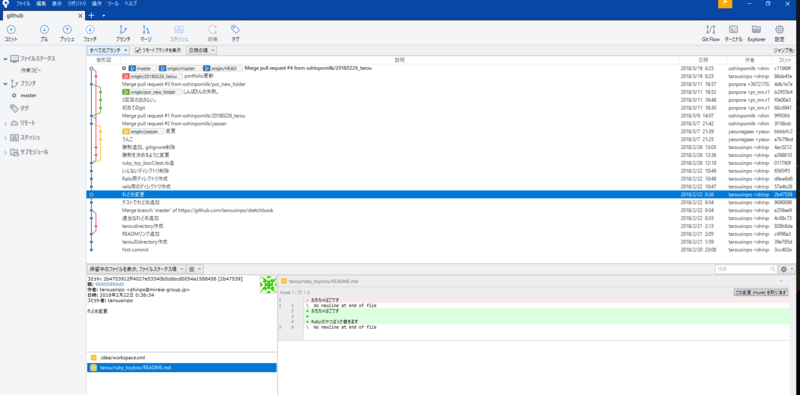Click the Date (日時) column header
The image size is (800, 395).
[x=703, y=60]
